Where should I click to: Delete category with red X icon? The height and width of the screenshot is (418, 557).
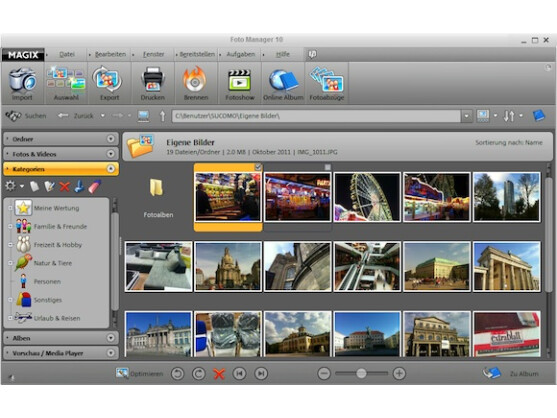click(x=64, y=186)
